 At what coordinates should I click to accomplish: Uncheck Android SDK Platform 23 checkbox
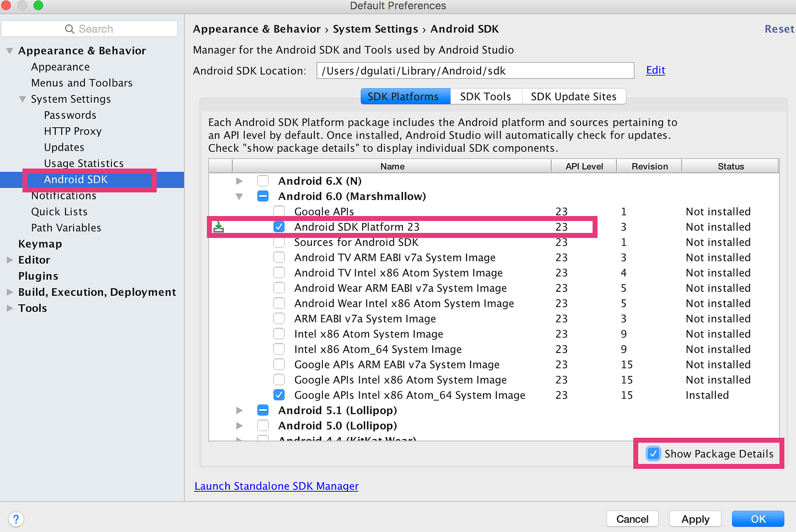coord(279,227)
